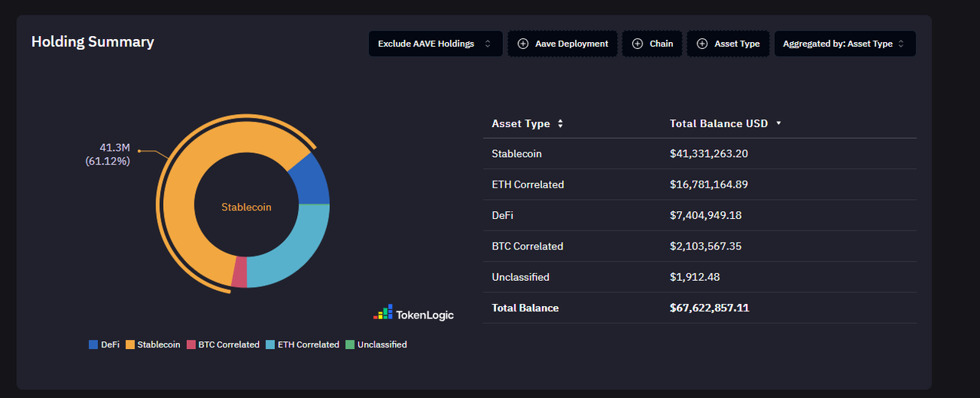Screen dimensions: 980x398
Task: Click the TokenLogic logo
Action: pos(413,314)
